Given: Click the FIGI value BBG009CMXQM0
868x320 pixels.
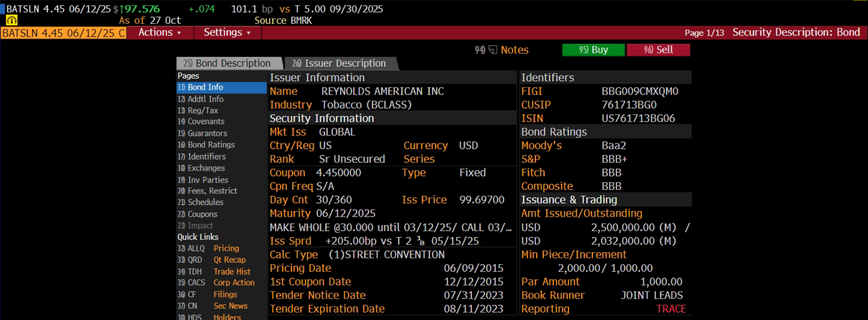Looking at the screenshot, I should click(640, 92).
